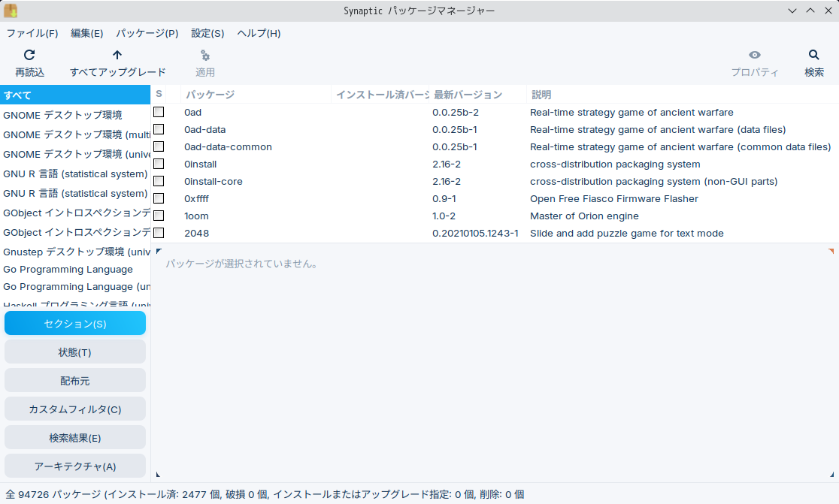Open package properties via the eye icon
The width and height of the screenshot is (839, 504).
(x=754, y=55)
